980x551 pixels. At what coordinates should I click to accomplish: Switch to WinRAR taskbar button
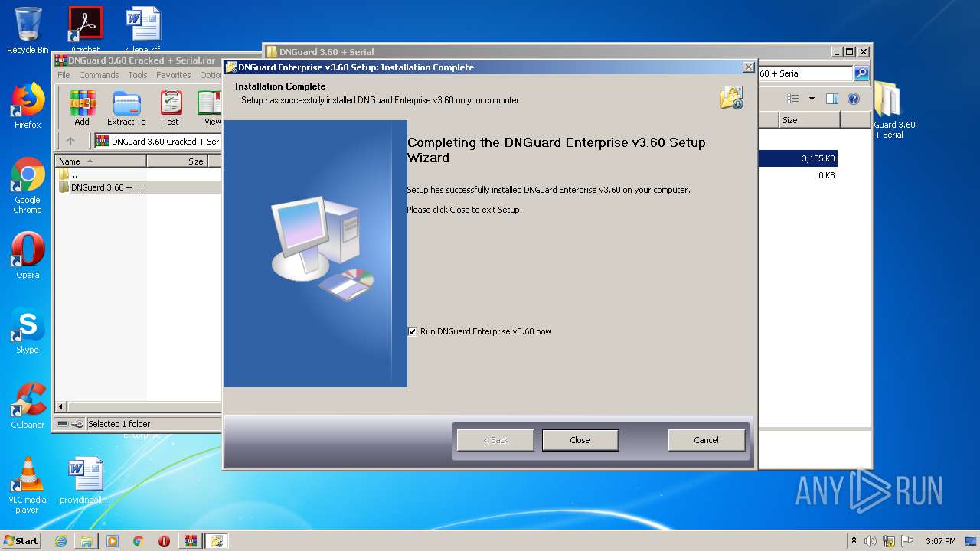pos(190,541)
